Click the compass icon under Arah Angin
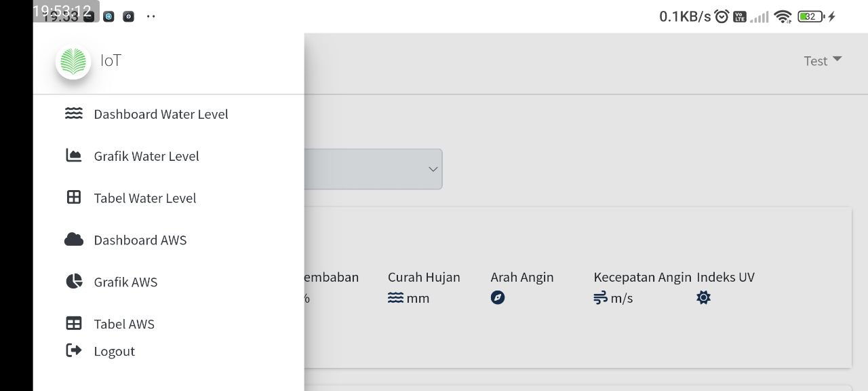The width and height of the screenshot is (868, 391). (498, 298)
